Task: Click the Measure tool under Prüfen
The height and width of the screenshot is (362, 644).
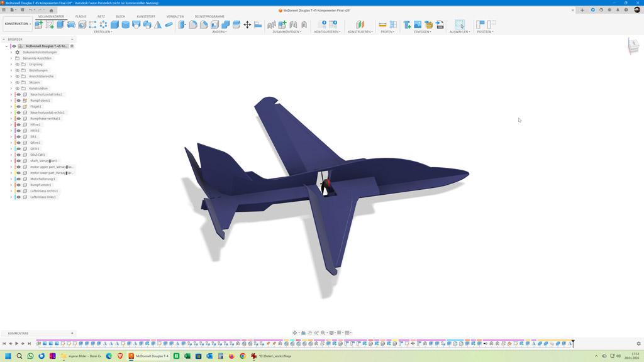Action: [x=382, y=25]
